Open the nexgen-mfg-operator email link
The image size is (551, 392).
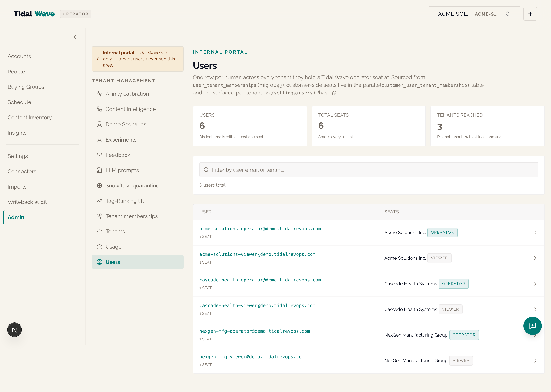point(254,331)
